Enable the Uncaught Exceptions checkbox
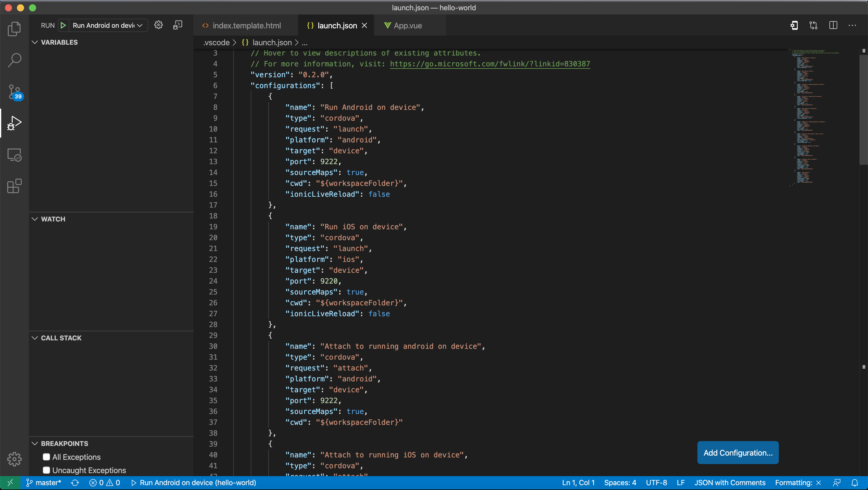This screenshot has width=868, height=490. pyautogui.click(x=46, y=470)
